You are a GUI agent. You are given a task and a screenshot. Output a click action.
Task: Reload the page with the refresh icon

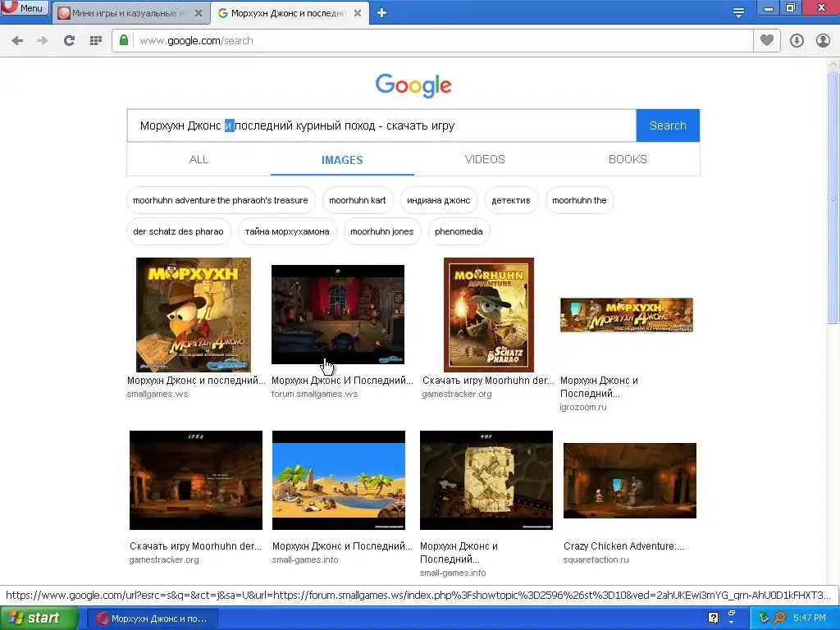coord(69,41)
